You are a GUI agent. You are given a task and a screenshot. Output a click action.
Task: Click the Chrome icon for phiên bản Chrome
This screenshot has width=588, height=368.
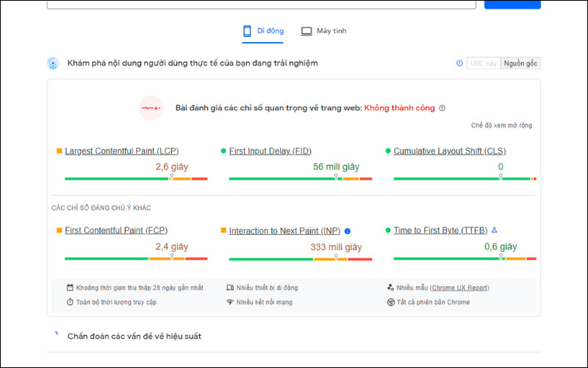tap(391, 302)
